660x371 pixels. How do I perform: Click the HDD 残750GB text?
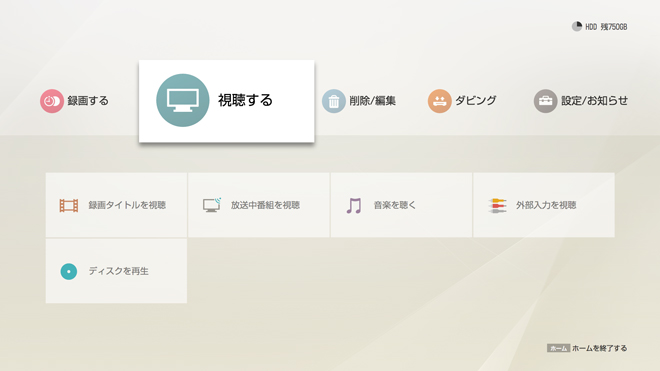(x=606, y=27)
